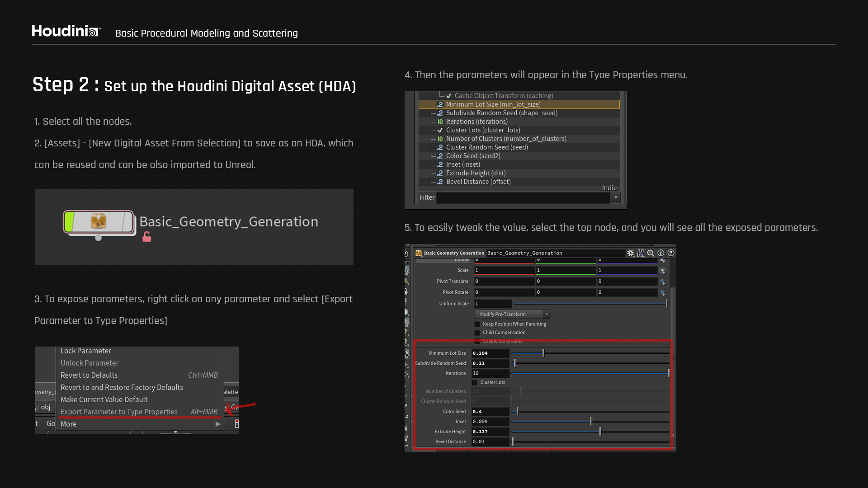The height and width of the screenshot is (488, 868).
Task: Open Modify Pre-Transform dropdown
Action: coord(512,314)
